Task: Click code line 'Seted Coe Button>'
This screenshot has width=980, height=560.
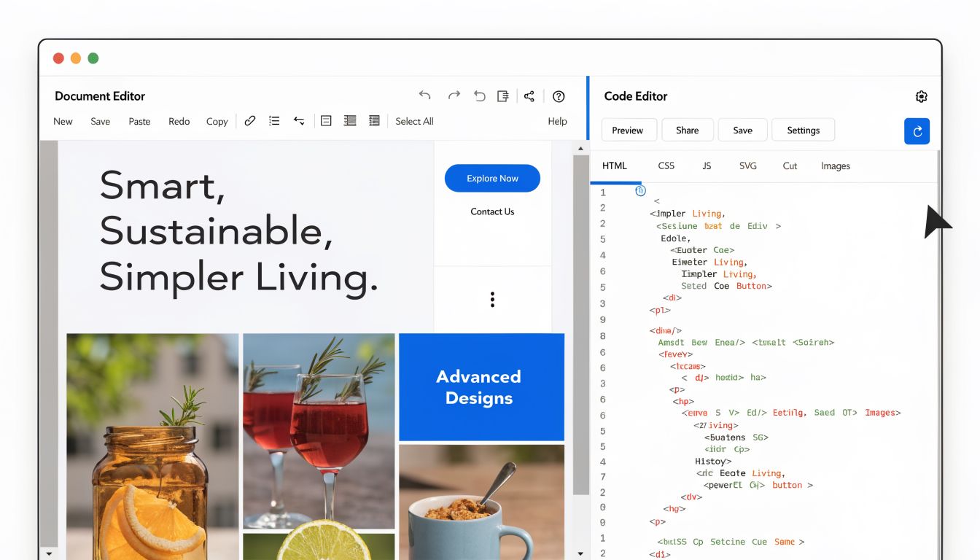Action: pos(726,287)
